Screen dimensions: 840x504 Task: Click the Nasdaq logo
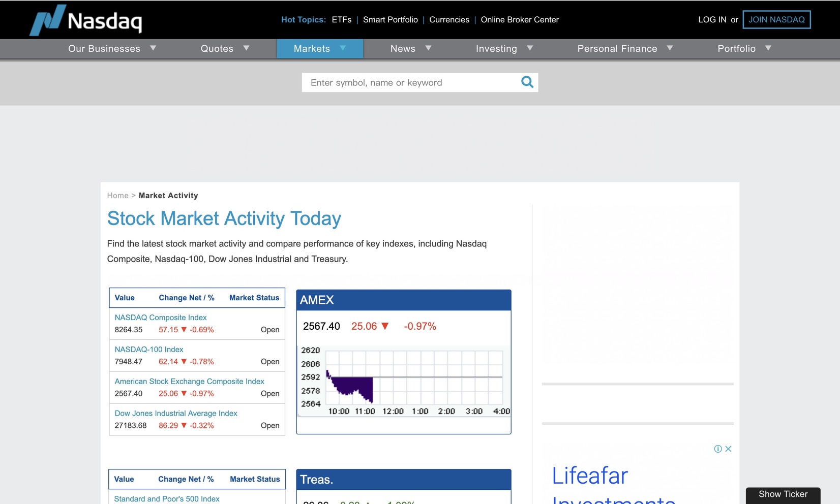(x=86, y=20)
